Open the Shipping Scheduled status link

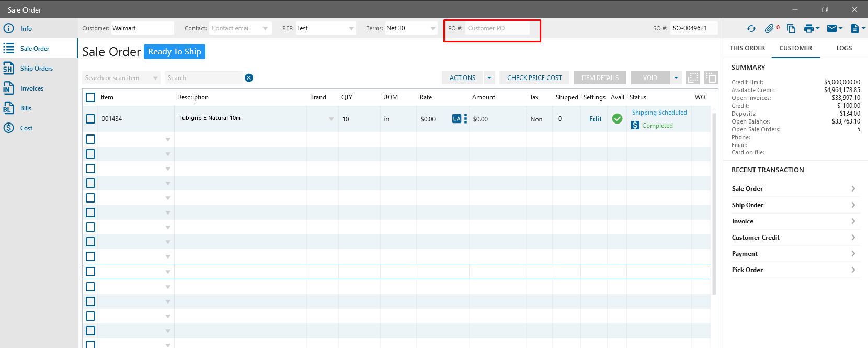click(659, 113)
